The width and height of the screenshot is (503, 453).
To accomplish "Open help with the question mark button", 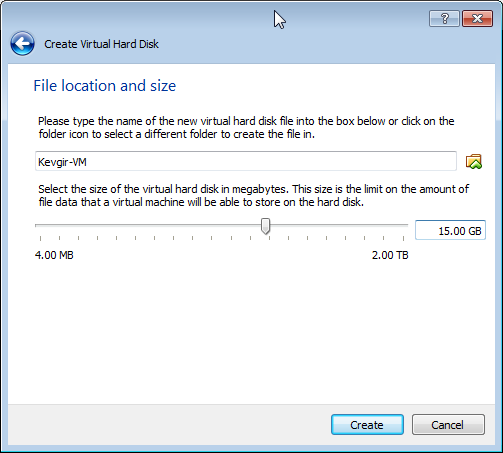I will (x=444, y=18).
